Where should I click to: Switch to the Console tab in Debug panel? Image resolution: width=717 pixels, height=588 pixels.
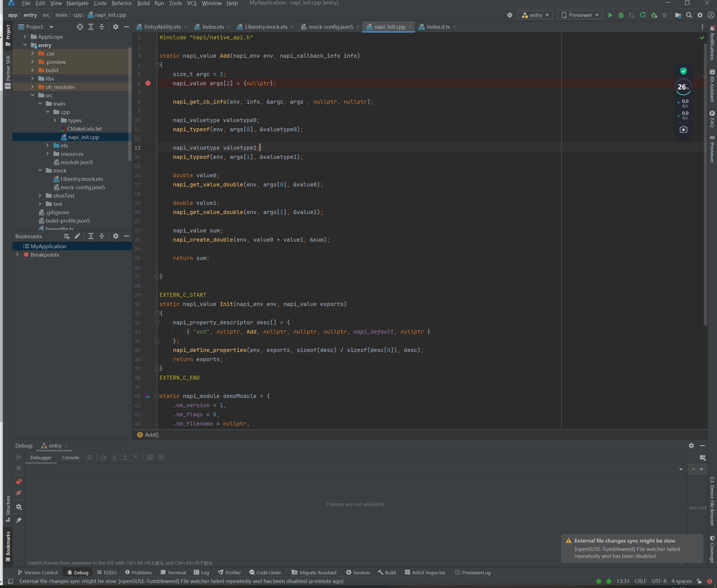tap(71, 458)
